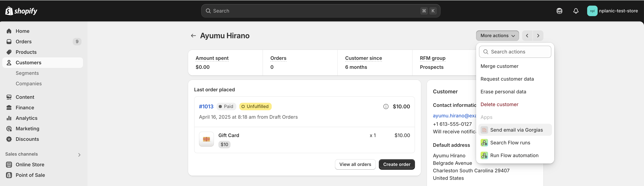Open order #1013 link

[206, 106]
